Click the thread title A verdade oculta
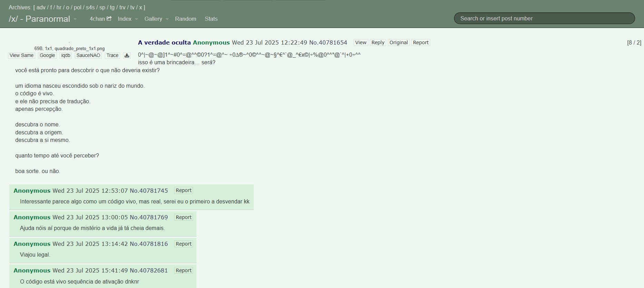 pos(164,42)
